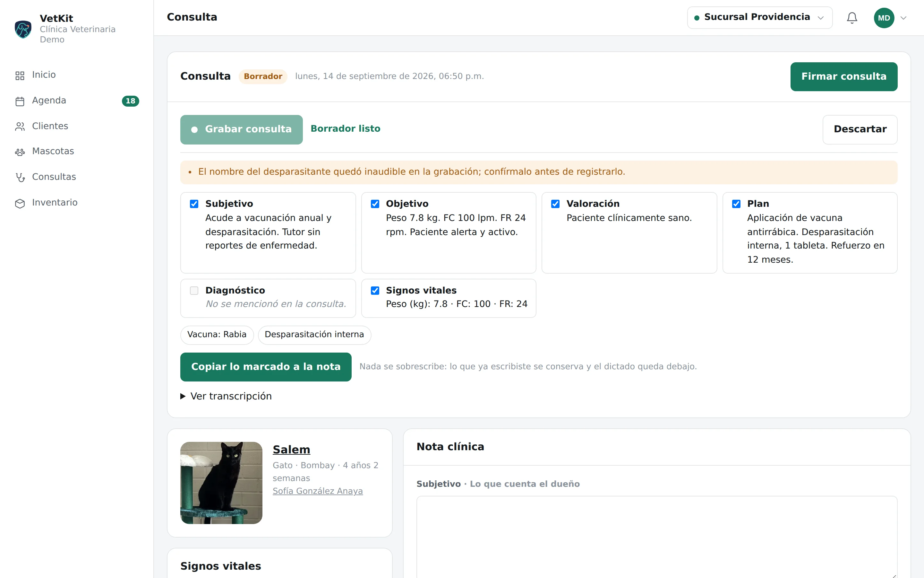The width and height of the screenshot is (924, 578).
Task: Click Grabar consulta button
Action: (241, 130)
